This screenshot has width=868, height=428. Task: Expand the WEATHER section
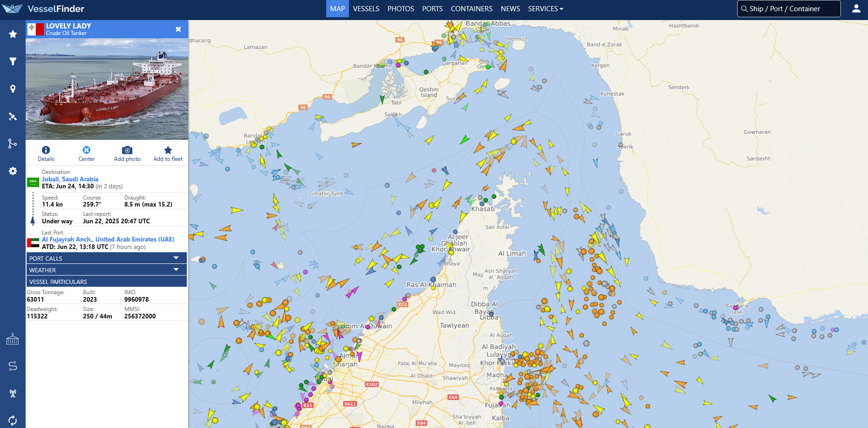(x=107, y=269)
